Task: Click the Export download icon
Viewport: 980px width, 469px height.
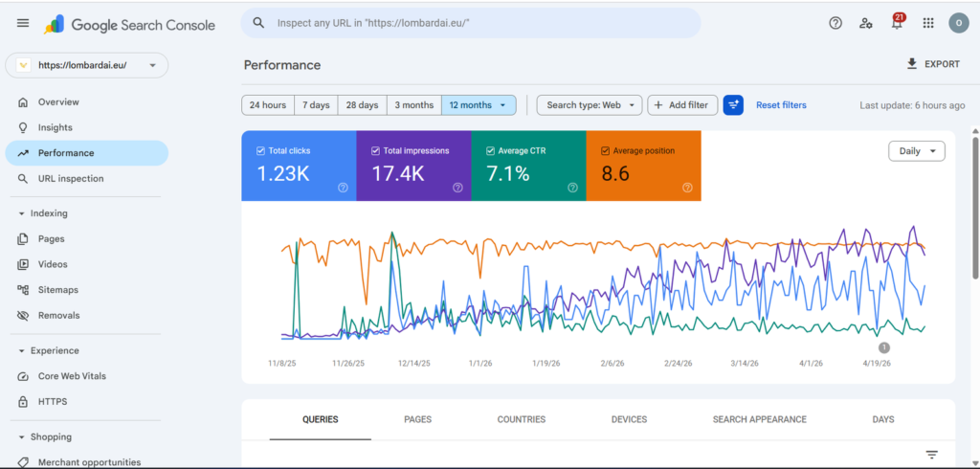Action: (x=912, y=64)
